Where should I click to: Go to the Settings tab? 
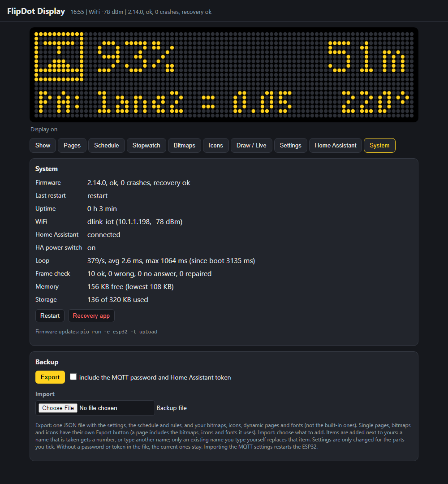pos(291,145)
